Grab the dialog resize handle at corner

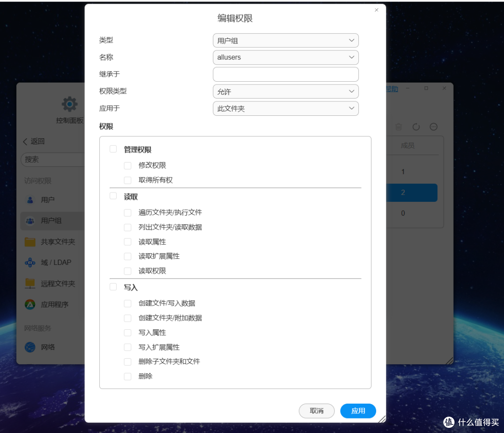[x=382, y=419]
